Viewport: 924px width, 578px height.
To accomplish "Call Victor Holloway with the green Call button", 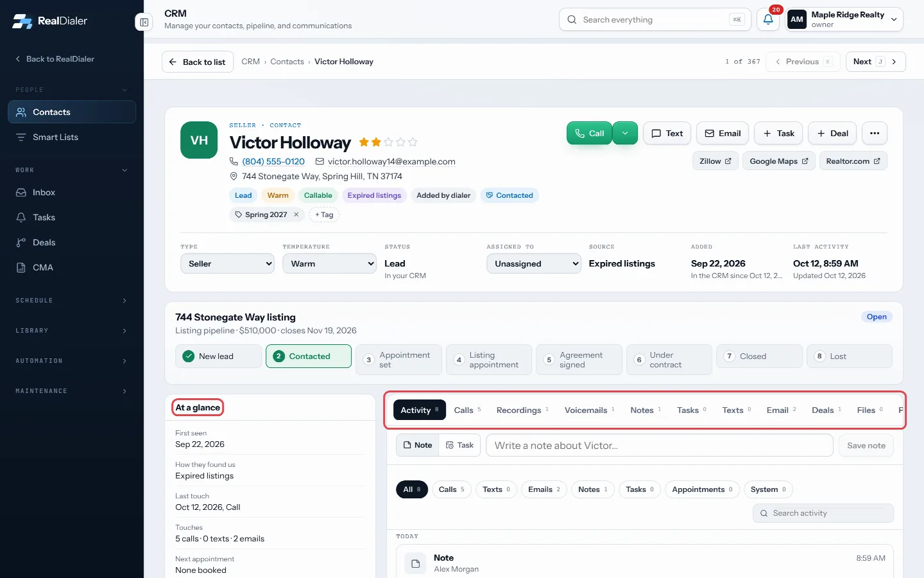I will [589, 134].
